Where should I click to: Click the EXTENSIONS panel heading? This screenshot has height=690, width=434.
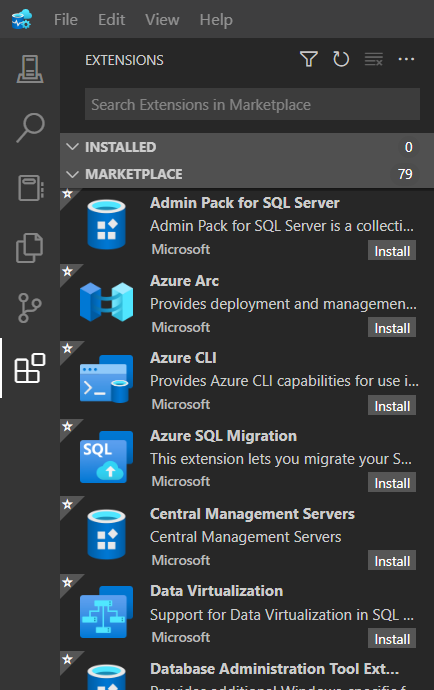pos(124,60)
